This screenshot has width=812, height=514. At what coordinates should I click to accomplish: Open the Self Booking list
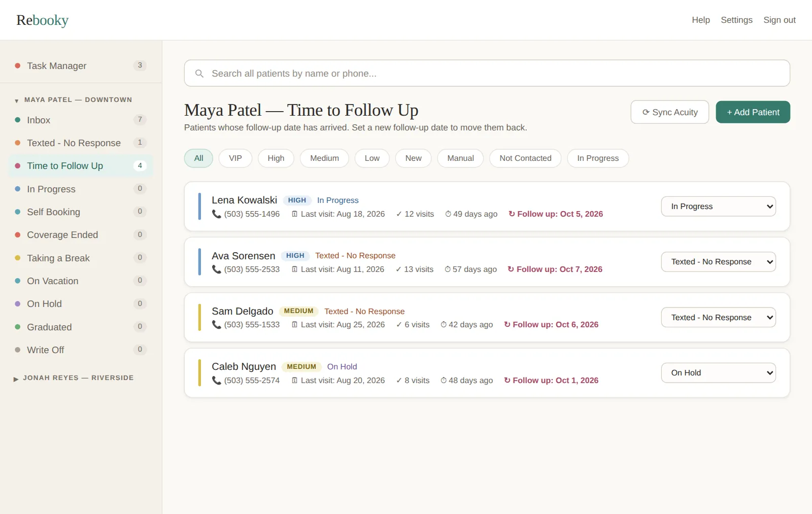tap(81, 212)
